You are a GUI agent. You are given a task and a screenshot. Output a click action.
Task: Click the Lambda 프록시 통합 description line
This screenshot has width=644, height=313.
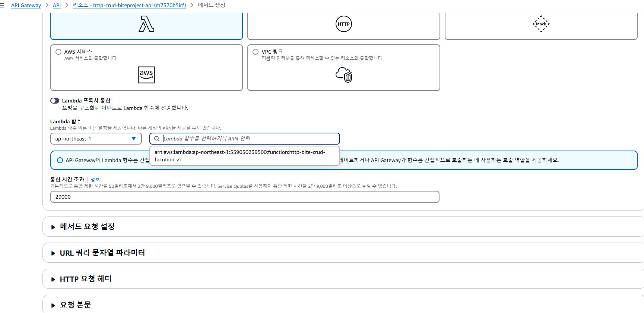(x=125, y=108)
